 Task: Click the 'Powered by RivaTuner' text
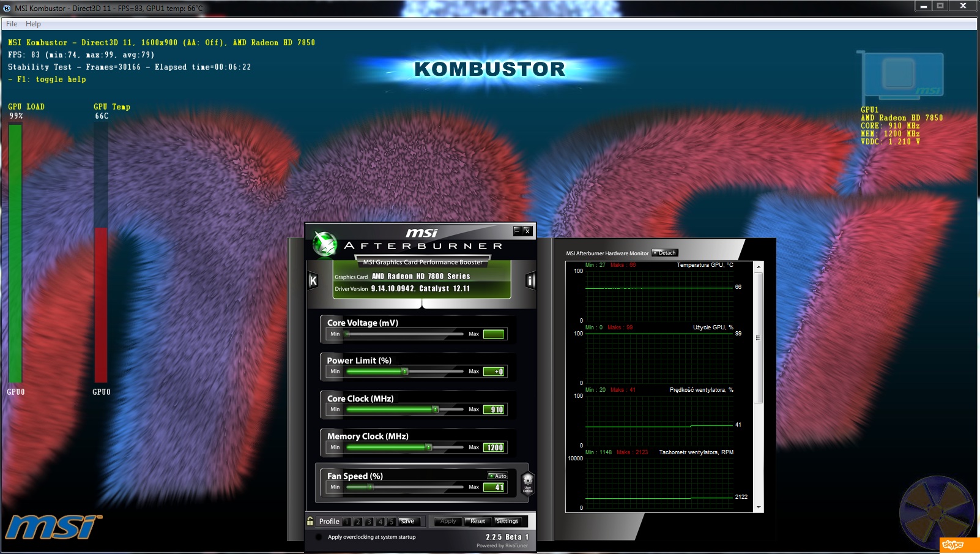[x=502, y=545]
